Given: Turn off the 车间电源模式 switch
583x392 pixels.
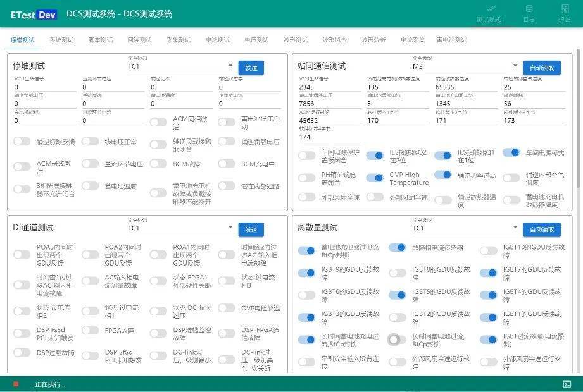Looking at the screenshot, I should tap(511, 152).
